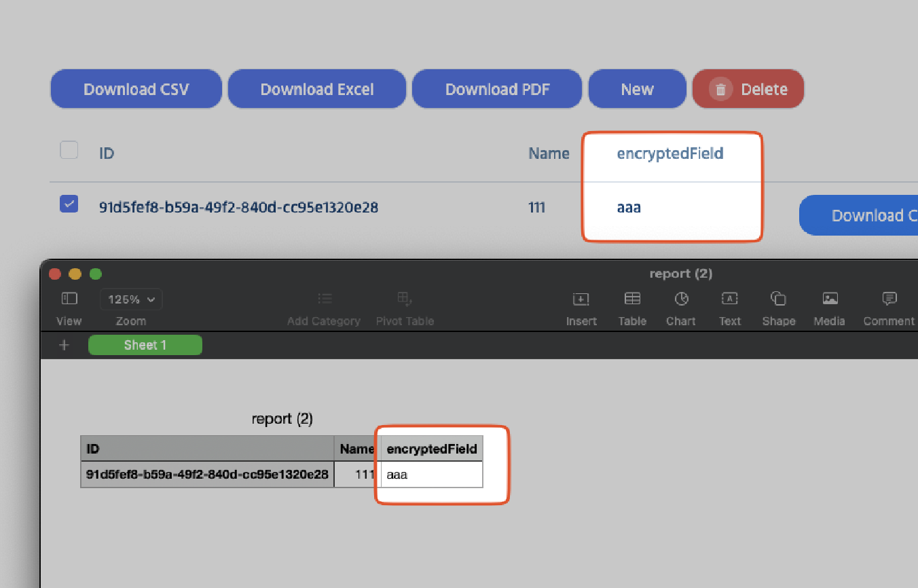Select the aaa cell in the spreadsheet

(x=432, y=475)
